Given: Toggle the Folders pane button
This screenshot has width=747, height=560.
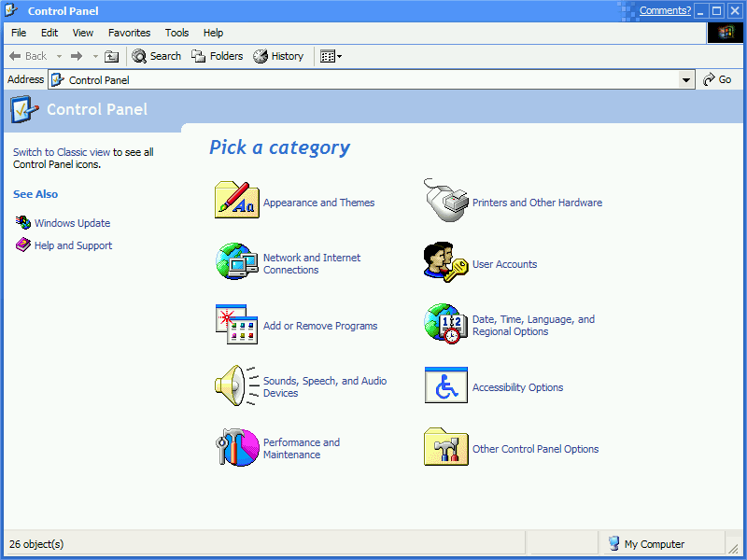Looking at the screenshot, I should coord(218,56).
